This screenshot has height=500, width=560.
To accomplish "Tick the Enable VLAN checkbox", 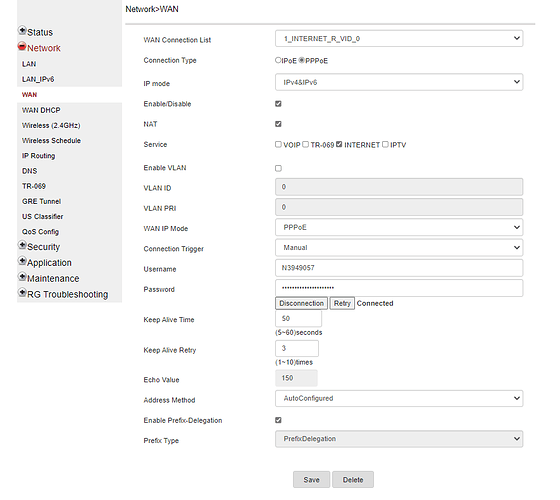I will [278, 168].
